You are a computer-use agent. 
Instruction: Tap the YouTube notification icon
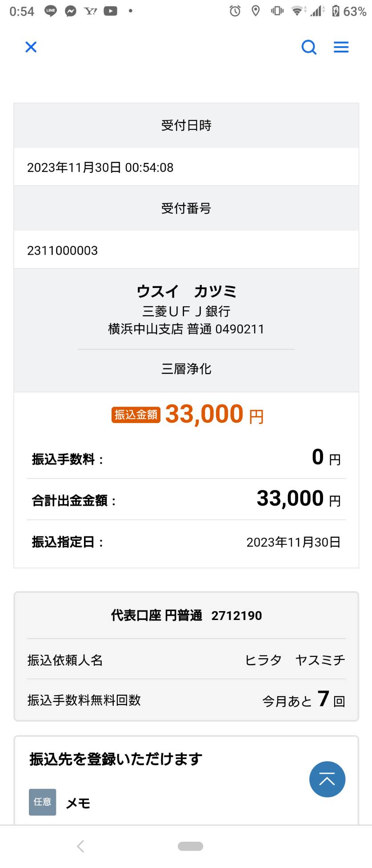(111, 11)
